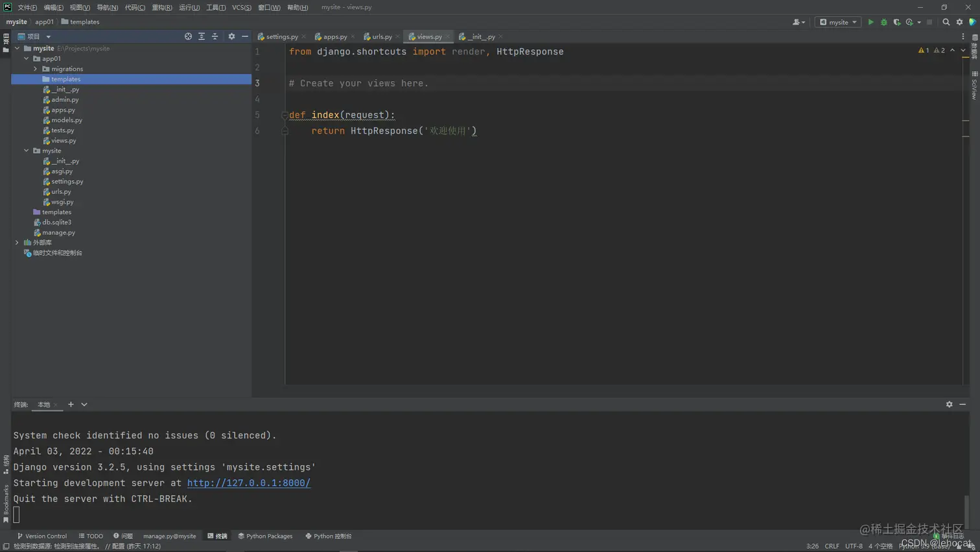Open profiler run options dropdown arrow
Screen dimensions: 980x552
[919, 22]
